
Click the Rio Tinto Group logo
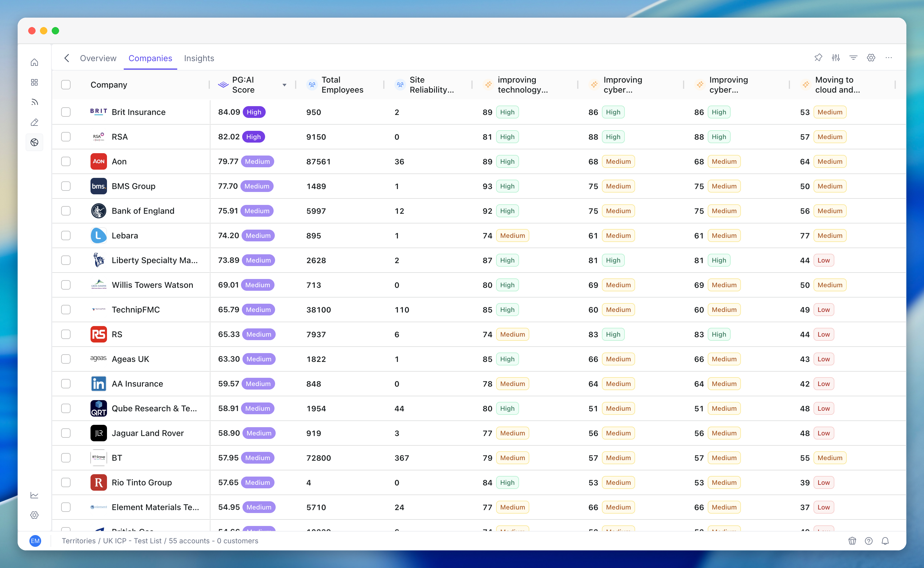(x=98, y=482)
